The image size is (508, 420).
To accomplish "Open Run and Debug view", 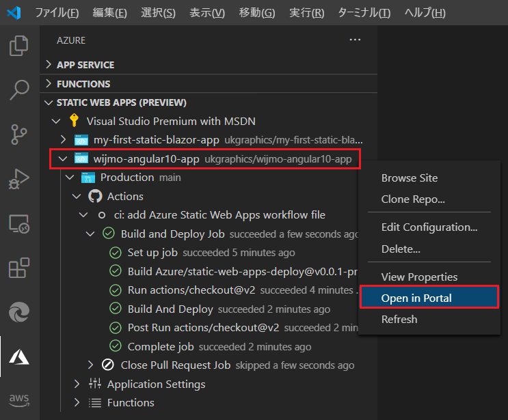I will pos(19,179).
